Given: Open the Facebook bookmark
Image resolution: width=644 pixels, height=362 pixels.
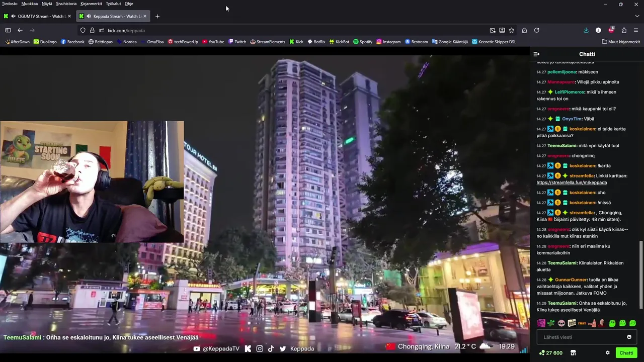Looking at the screenshot, I should [x=72, y=42].
